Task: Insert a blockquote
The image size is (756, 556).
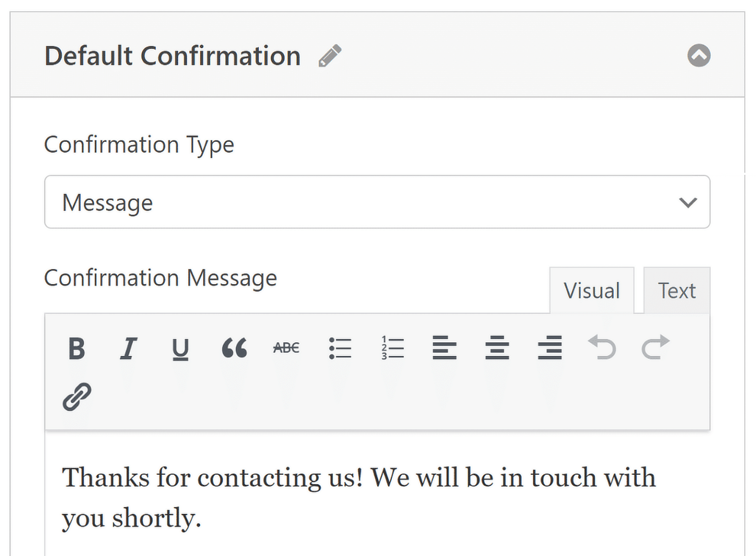Action: pyautogui.click(x=235, y=349)
